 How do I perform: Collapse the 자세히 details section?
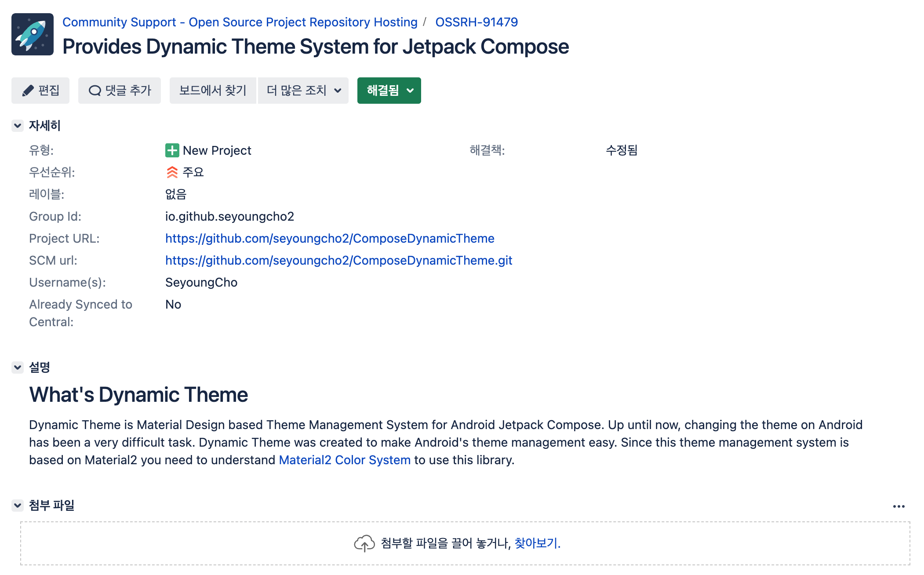[x=18, y=126]
